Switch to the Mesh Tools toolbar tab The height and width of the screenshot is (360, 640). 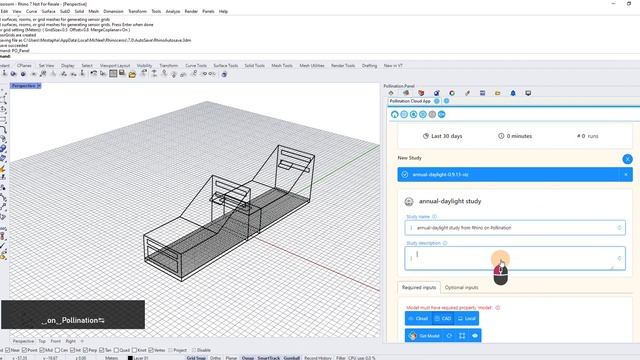pos(282,65)
